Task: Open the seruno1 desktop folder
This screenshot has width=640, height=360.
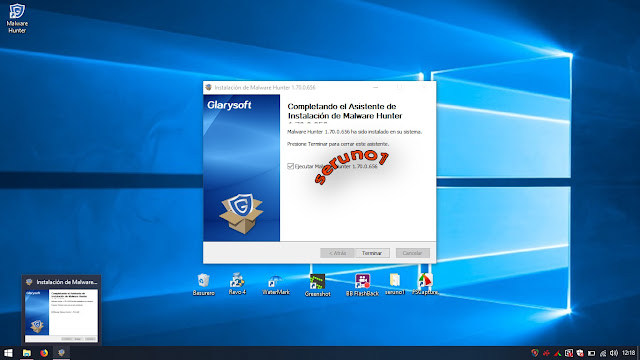Action: point(395,284)
